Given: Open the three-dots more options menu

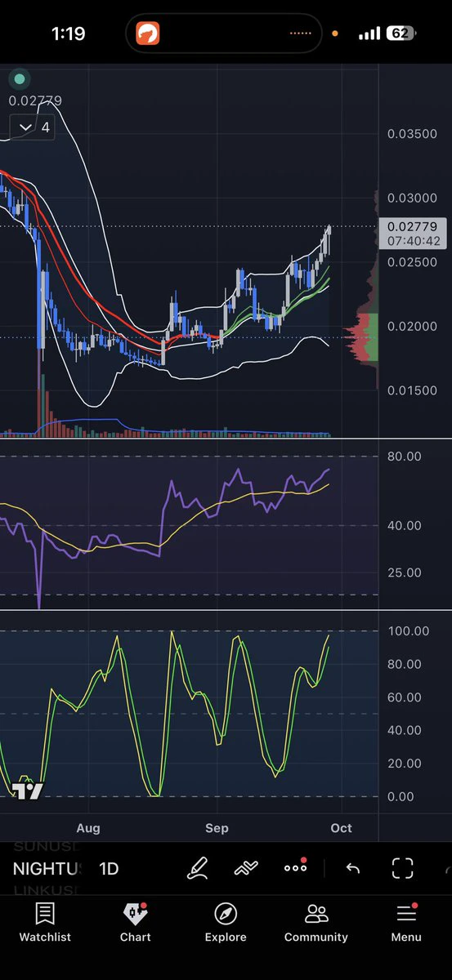Looking at the screenshot, I should click(295, 867).
